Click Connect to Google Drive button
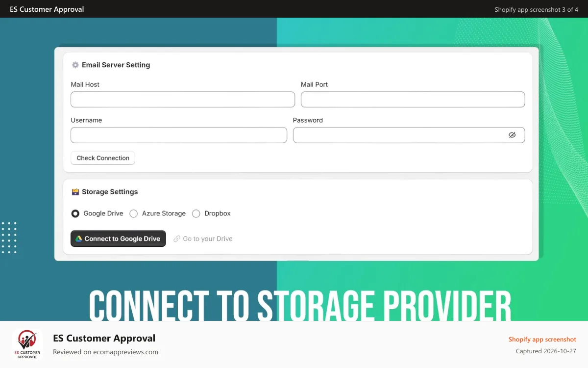This screenshot has width=588, height=368. click(118, 239)
